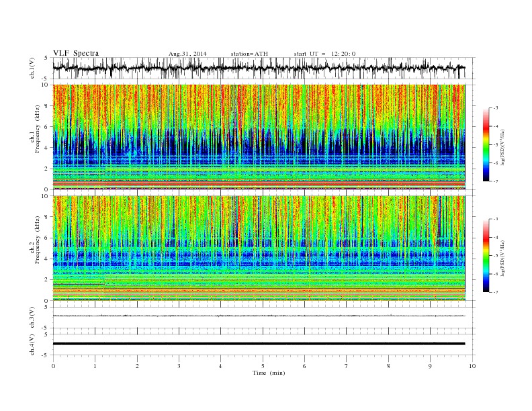Click time axis tick label "7"
The height and width of the screenshot is (411, 532).
click(x=347, y=366)
